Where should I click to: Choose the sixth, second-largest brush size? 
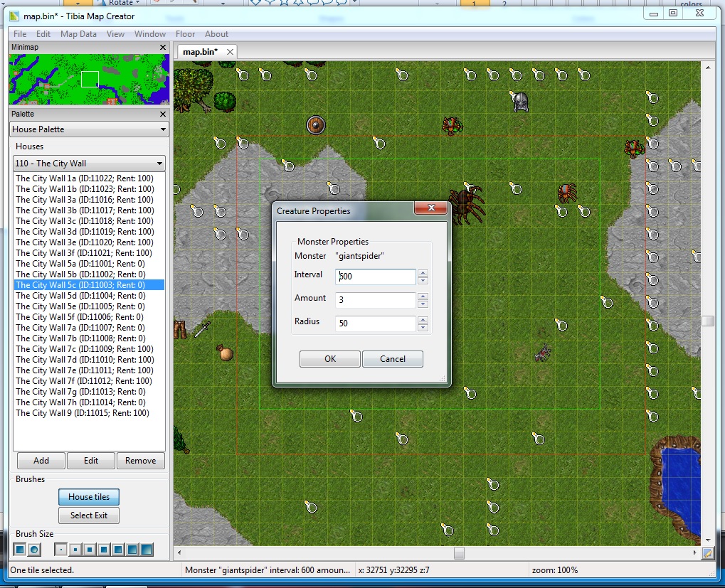point(132,550)
